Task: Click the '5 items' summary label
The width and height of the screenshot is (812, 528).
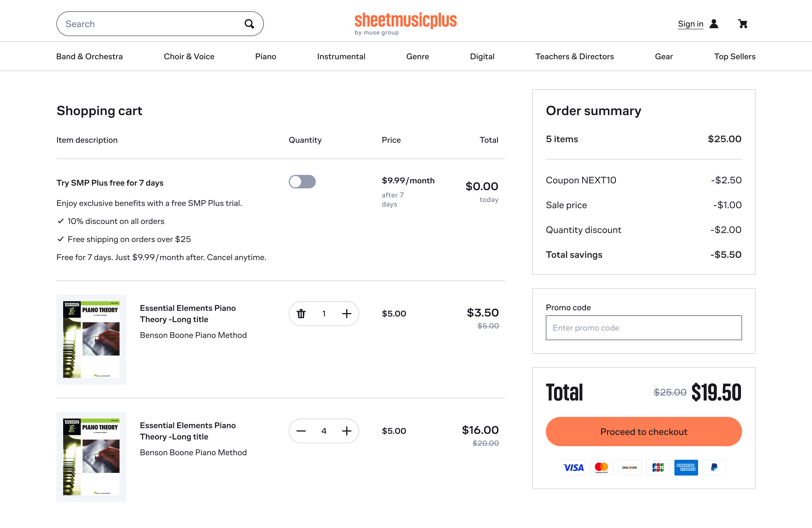Action: (x=562, y=139)
